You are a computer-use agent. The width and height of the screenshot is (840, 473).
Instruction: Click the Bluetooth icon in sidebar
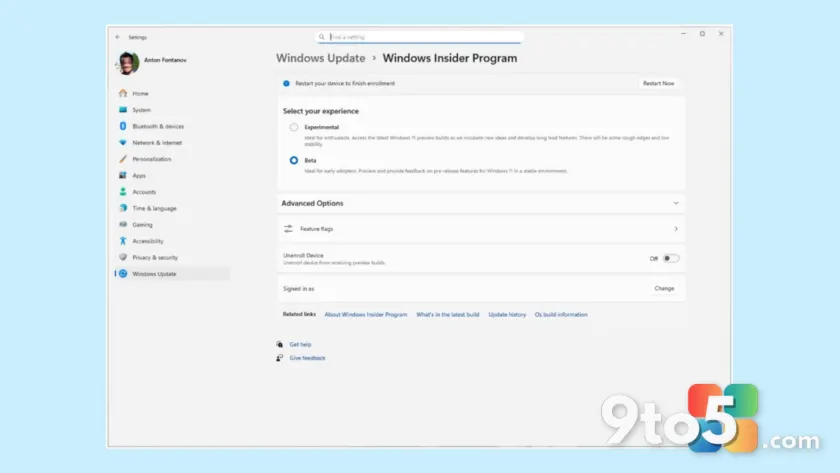[x=123, y=126]
